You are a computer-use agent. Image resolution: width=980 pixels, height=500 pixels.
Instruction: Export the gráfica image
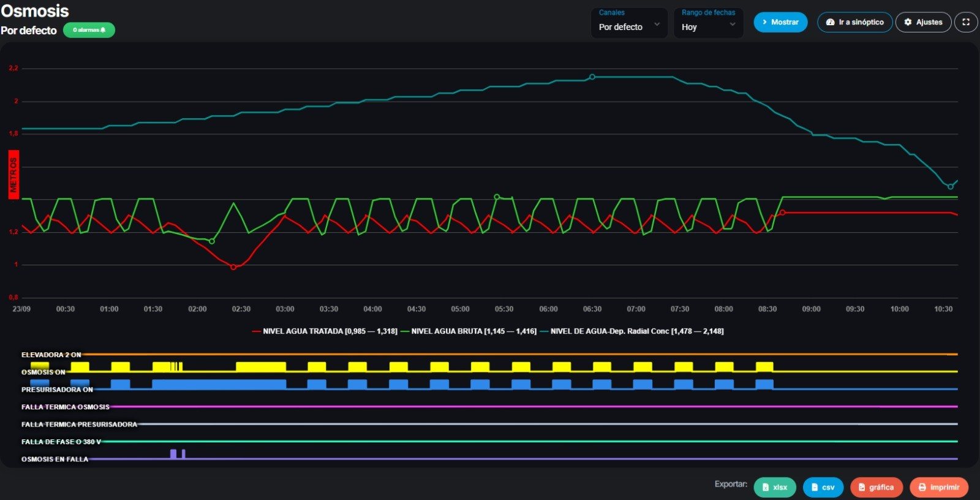coord(876,487)
